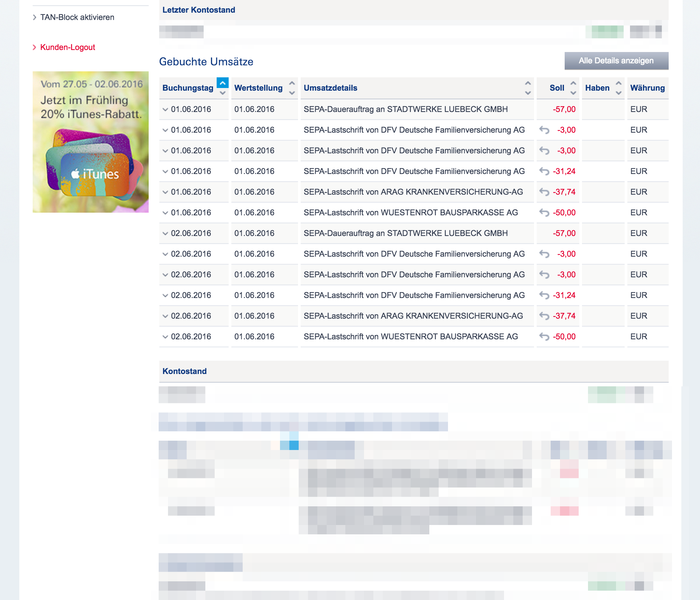This screenshot has width=700, height=600.
Task: Click return arrow for 01.06.2016 DFV -31,24 debit
Action: [544, 171]
